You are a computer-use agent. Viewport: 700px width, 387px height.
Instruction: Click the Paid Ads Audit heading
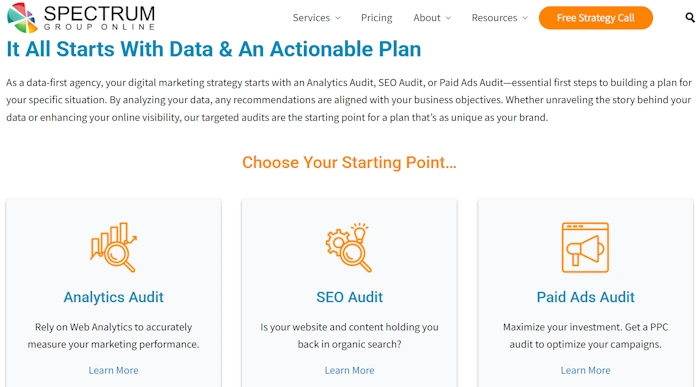pyautogui.click(x=585, y=297)
